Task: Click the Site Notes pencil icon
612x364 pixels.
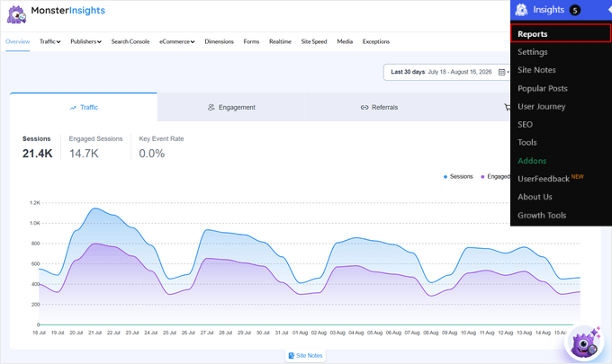Action: click(x=292, y=355)
